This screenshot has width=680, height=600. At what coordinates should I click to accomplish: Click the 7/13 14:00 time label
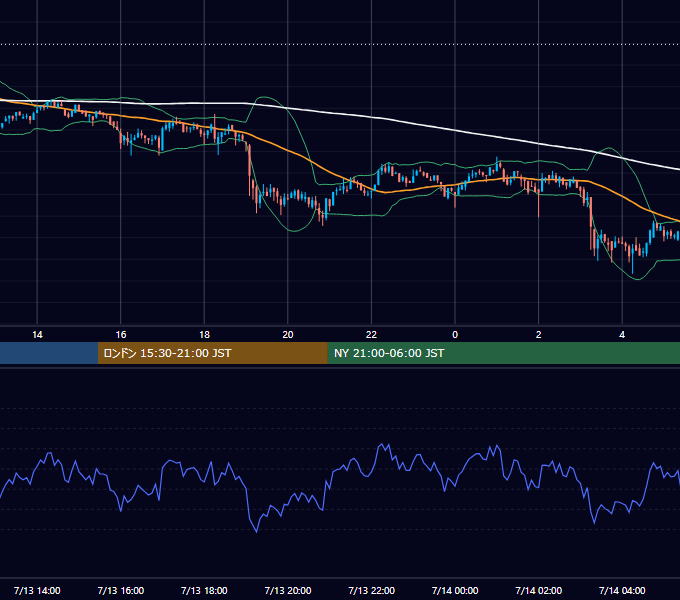[37, 590]
